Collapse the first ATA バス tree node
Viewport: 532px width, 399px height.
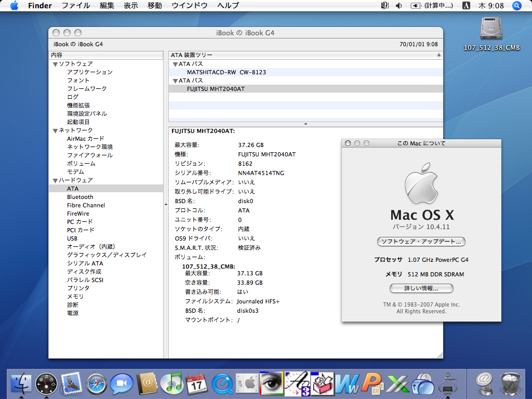[x=175, y=64]
